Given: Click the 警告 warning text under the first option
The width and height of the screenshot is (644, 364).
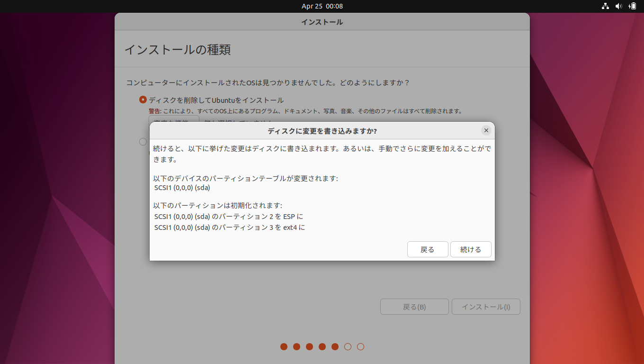Looking at the screenshot, I should pyautogui.click(x=305, y=111).
